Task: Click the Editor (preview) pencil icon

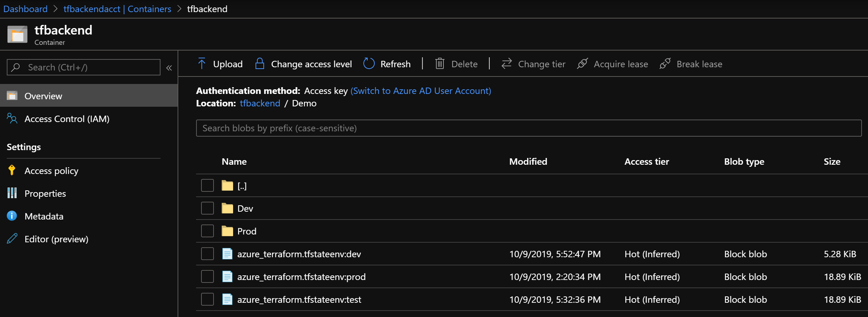Action: click(12, 239)
